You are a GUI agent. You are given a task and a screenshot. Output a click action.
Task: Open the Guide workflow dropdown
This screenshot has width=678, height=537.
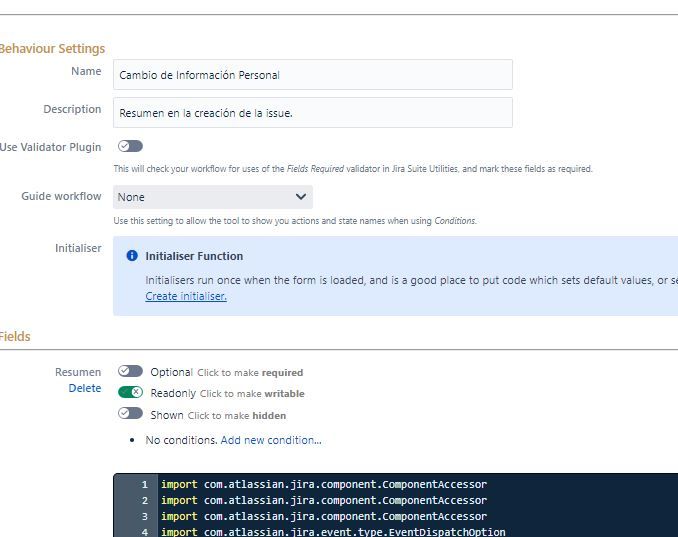(x=213, y=197)
